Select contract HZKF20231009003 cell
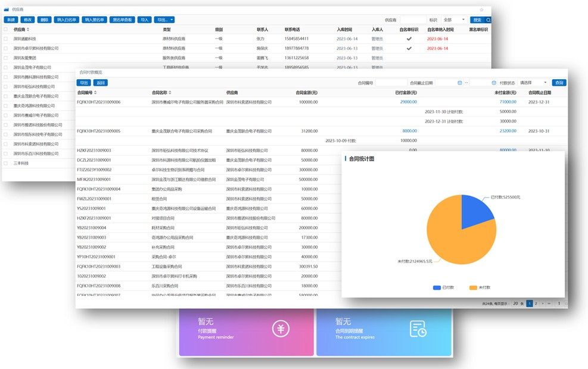Screen dimensions: 588x369 [x=94, y=151]
